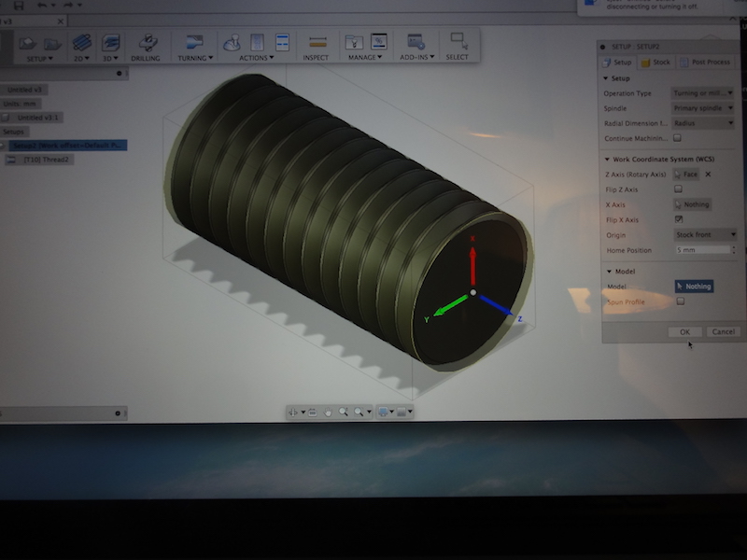Collapse the Setup section of the dialog

(x=605, y=78)
